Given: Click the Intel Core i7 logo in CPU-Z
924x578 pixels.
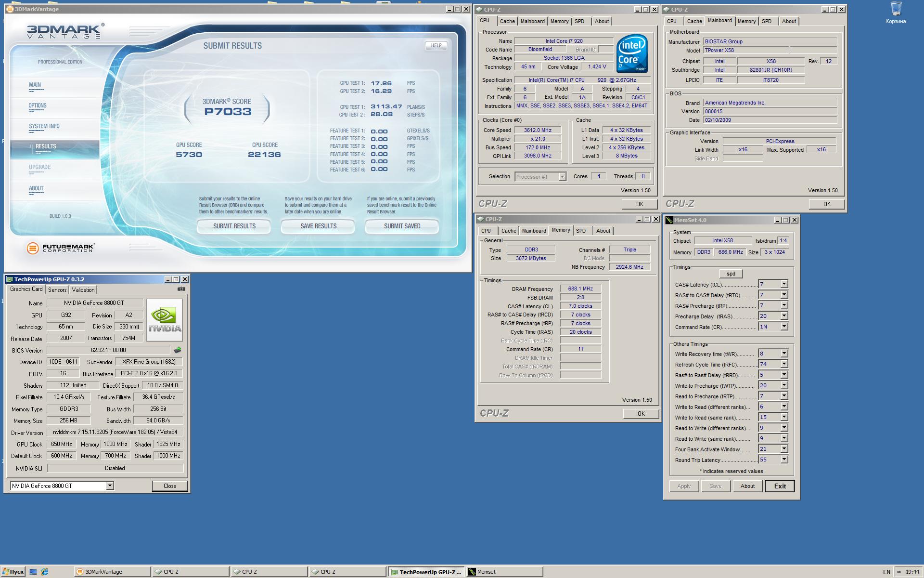Looking at the screenshot, I should click(632, 53).
